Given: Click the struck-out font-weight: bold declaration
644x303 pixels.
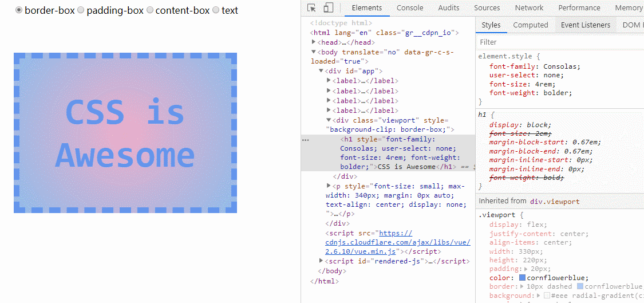Looking at the screenshot, I should (527, 178).
